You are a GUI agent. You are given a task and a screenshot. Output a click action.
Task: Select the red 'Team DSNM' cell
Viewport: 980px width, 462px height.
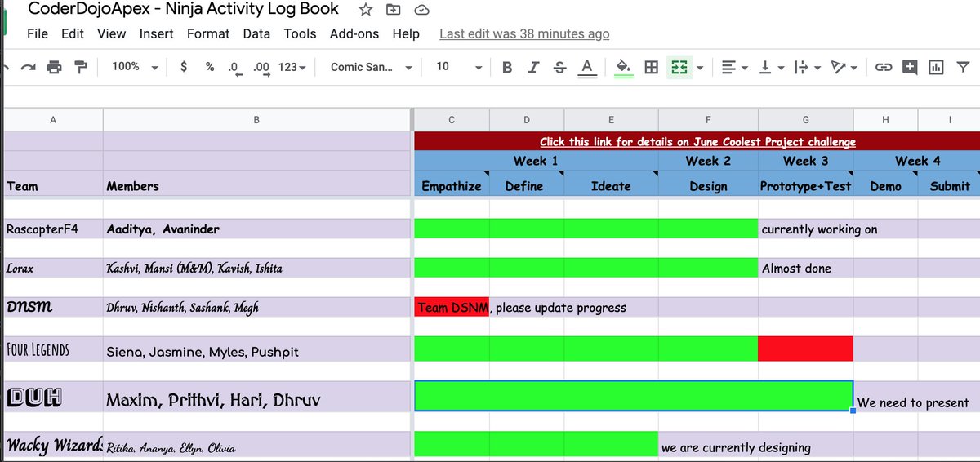click(452, 308)
